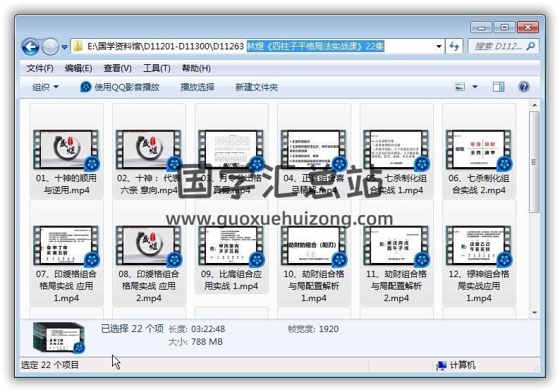Click the 新建文件夹 button

(x=257, y=87)
